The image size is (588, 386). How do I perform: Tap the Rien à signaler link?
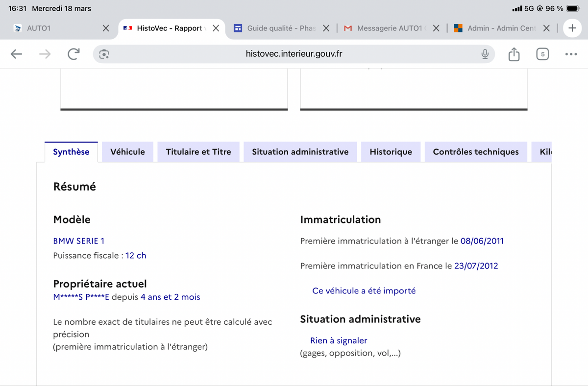(339, 340)
